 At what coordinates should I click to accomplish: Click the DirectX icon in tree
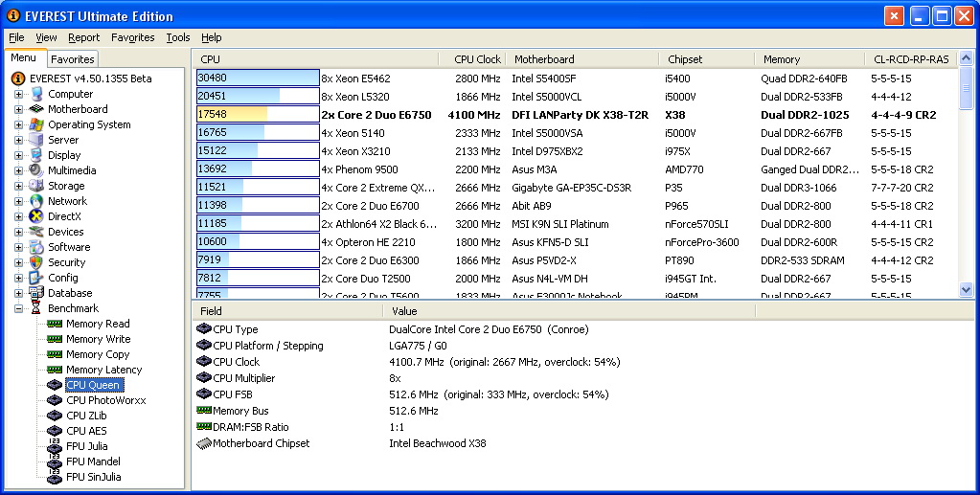click(36, 216)
